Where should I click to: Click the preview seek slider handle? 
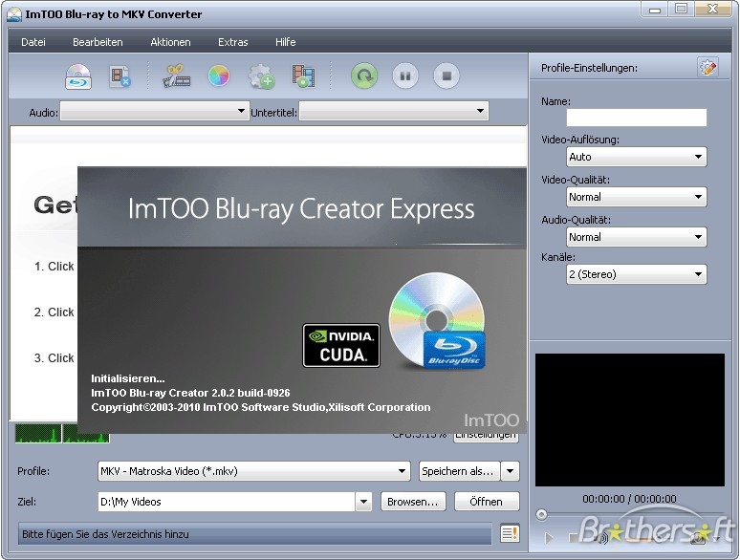541,514
